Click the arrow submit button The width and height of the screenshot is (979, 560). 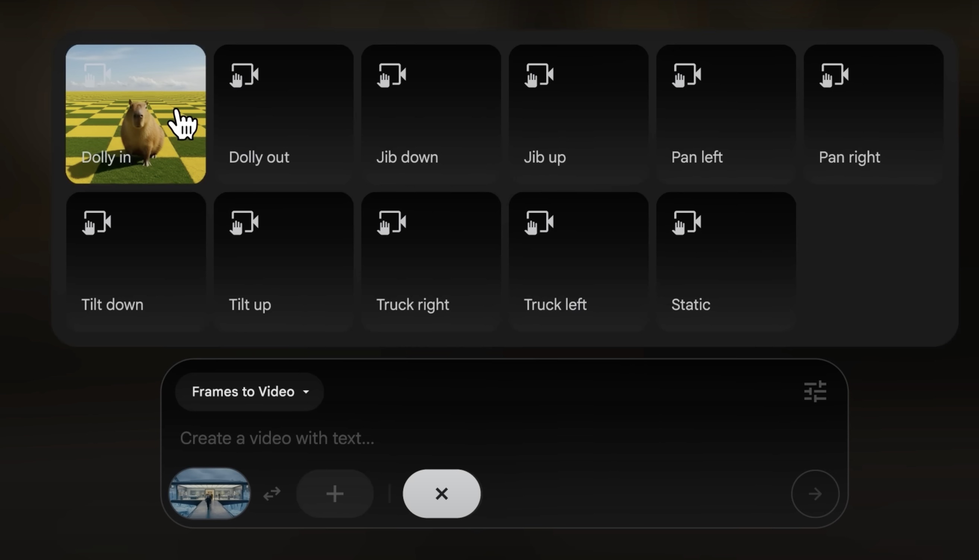(815, 493)
